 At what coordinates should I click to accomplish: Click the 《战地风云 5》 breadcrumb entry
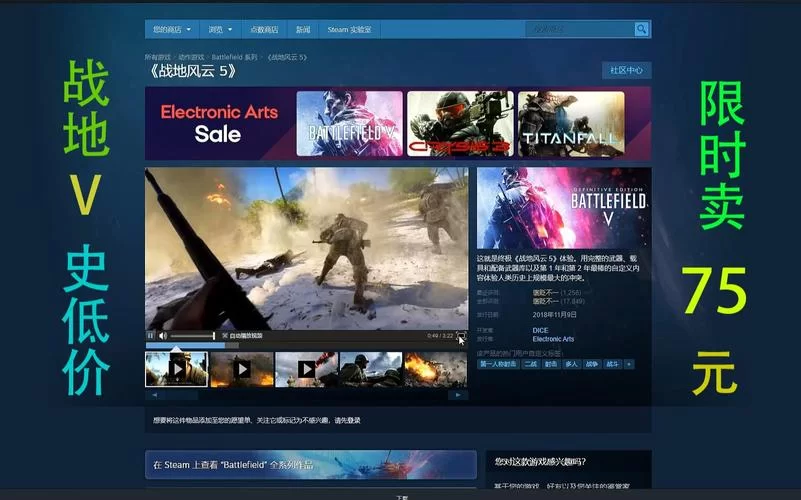286,57
